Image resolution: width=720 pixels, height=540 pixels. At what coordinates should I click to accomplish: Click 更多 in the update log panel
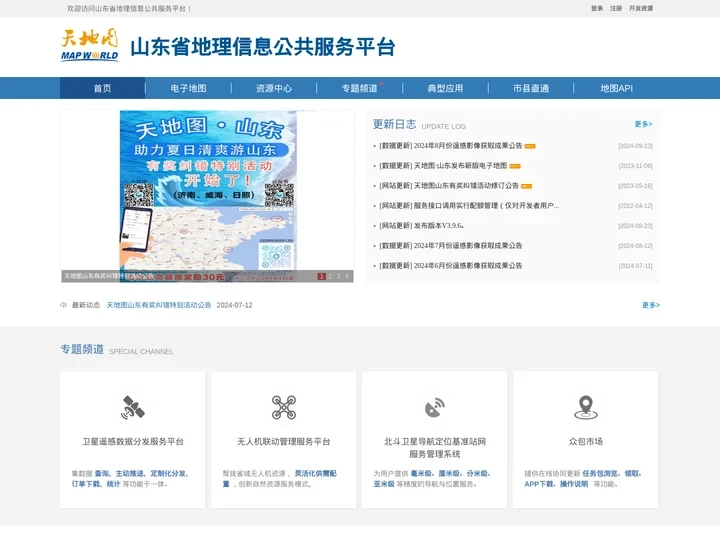coord(643,124)
